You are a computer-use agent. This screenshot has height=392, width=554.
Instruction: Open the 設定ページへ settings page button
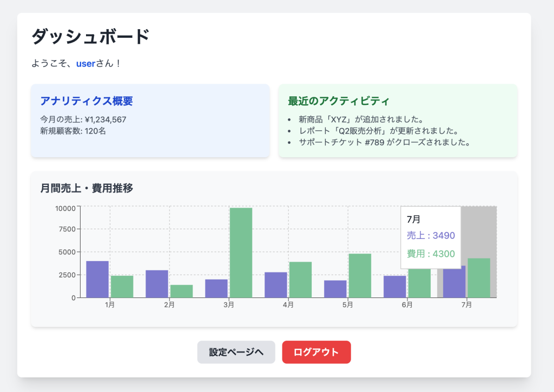(x=236, y=352)
